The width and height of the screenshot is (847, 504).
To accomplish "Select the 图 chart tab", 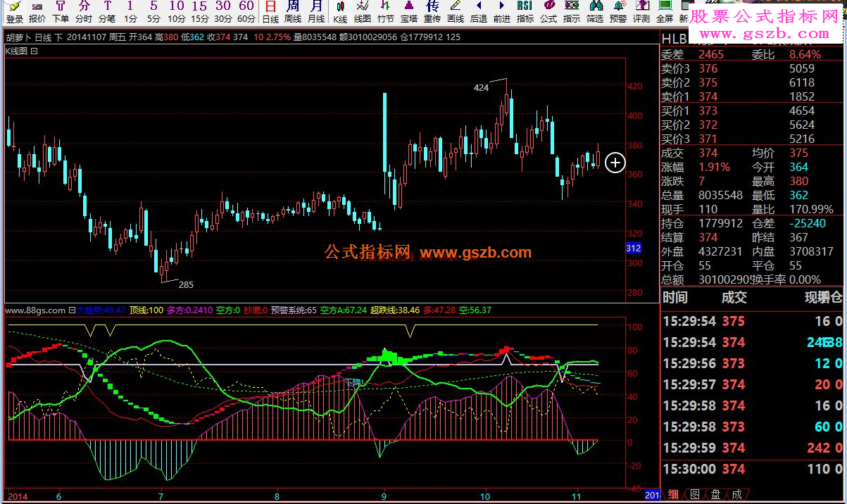I will coord(694,495).
